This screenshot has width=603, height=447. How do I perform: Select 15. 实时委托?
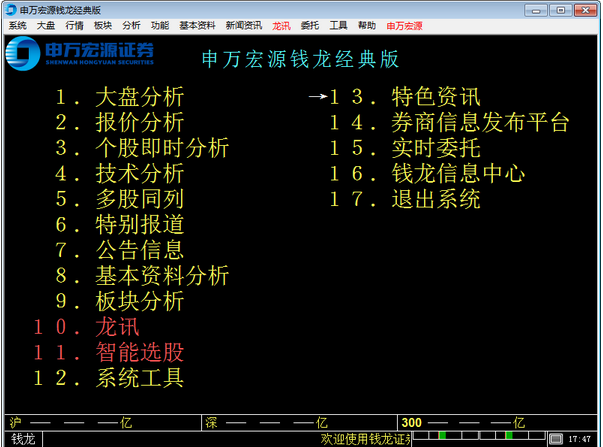tap(405, 148)
